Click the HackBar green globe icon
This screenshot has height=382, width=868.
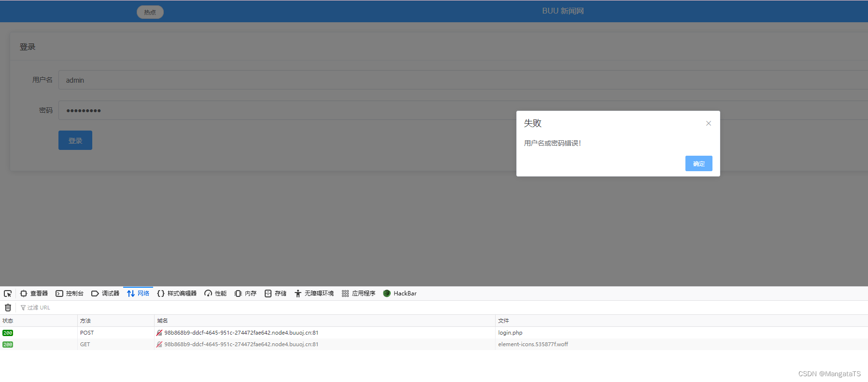coord(387,294)
